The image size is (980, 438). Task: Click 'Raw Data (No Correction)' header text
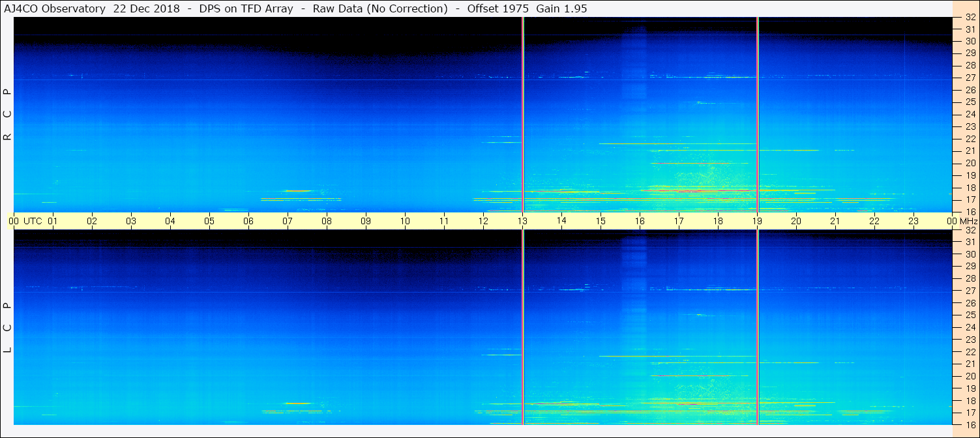pos(380,8)
